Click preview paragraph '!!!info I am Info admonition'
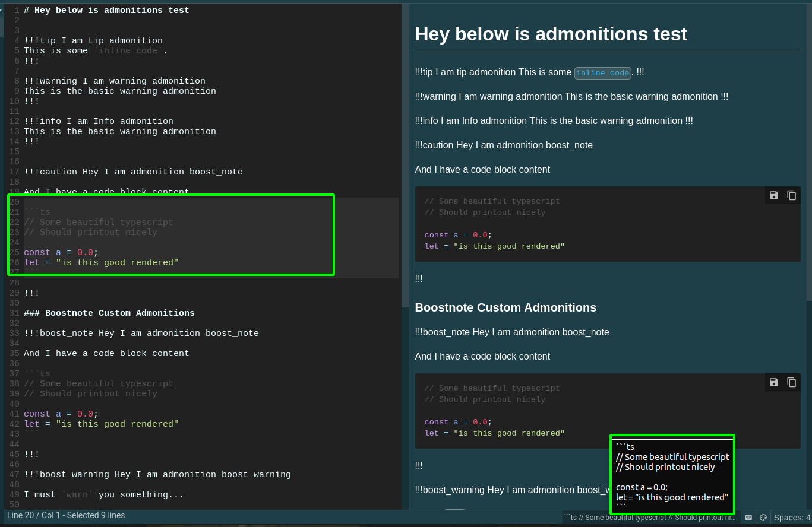The height and width of the screenshot is (527, 812). [554, 120]
